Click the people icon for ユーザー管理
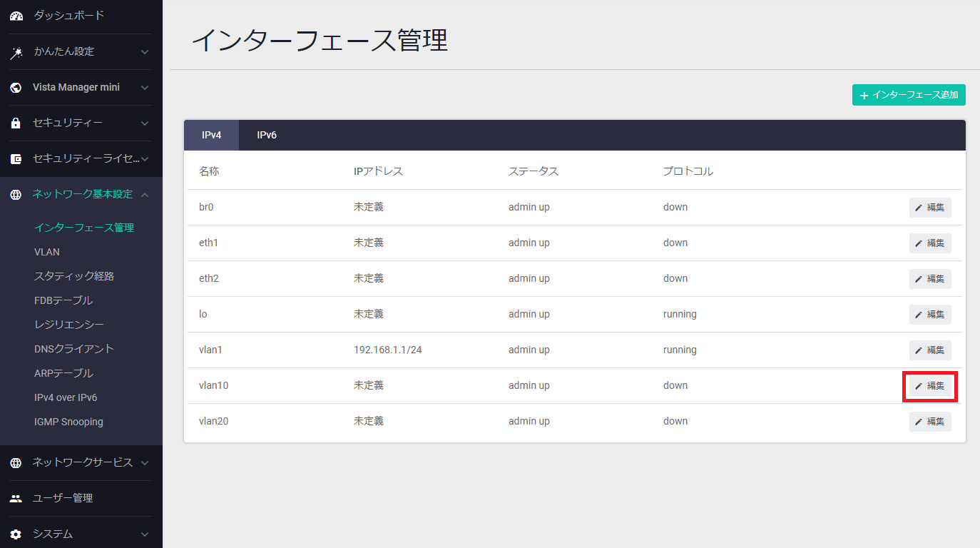 pos(16,498)
